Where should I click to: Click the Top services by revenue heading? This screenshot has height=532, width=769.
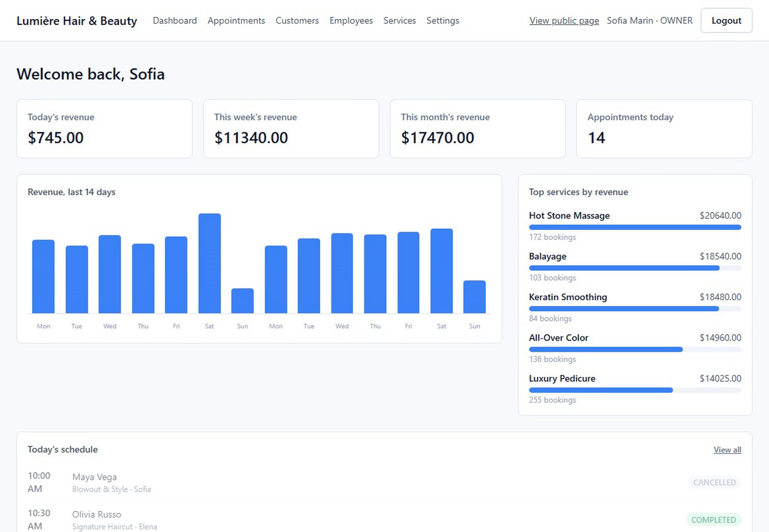coord(578,192)
